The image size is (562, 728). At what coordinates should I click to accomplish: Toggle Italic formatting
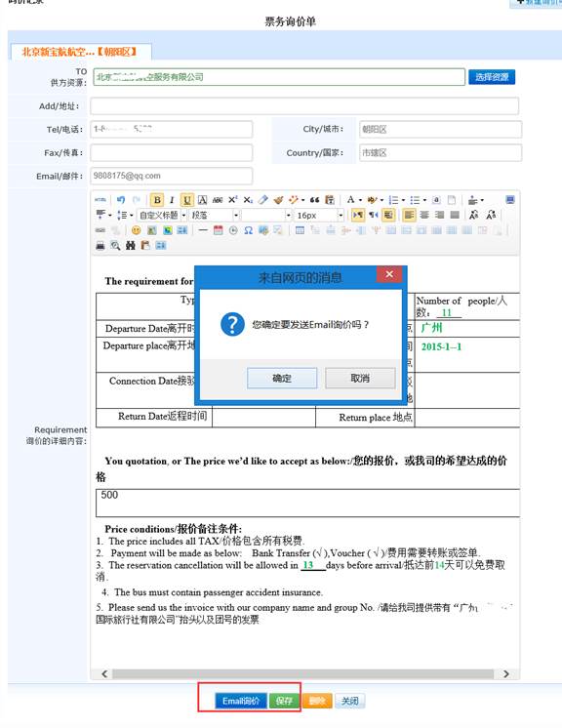(x=172, y=200)
